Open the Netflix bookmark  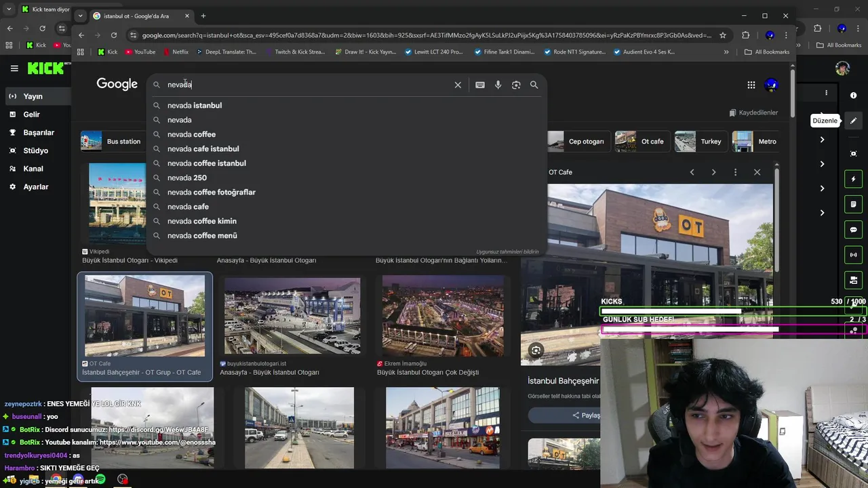coord(176,52)
